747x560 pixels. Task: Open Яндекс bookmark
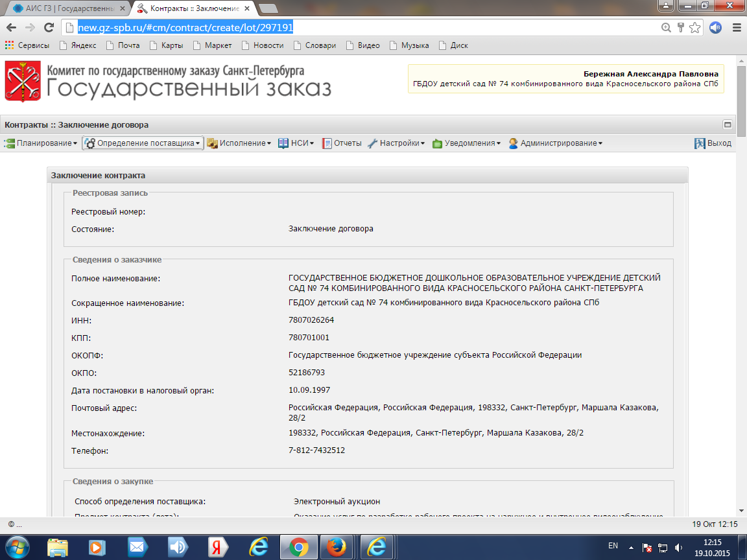click(x=78, y=45)
